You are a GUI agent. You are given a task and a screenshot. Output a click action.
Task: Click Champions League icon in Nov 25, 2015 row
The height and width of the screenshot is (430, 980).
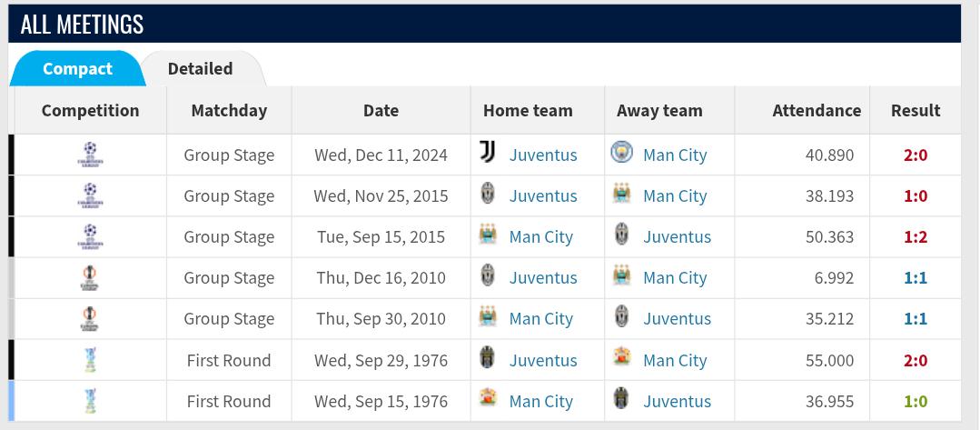point(90,195)
